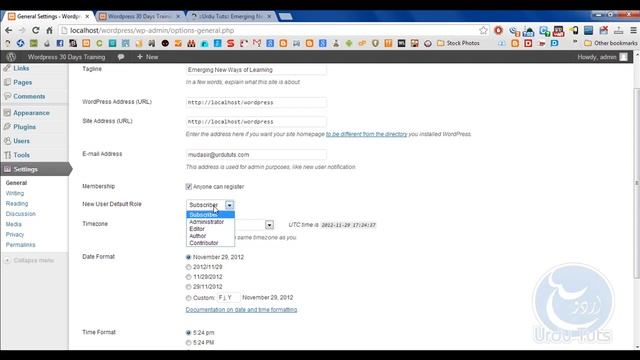Bookmark this page with the star icon
This screenshot has height=360, width=640.
coord(483,31)
